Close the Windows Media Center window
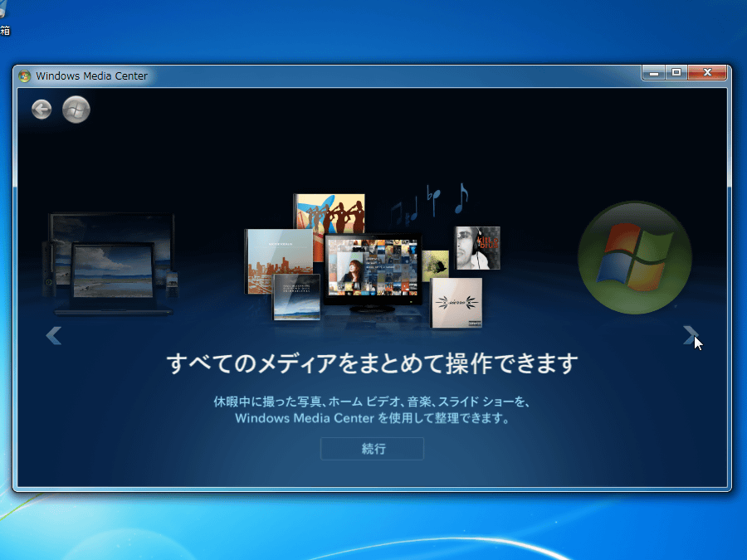 [707, 73]
